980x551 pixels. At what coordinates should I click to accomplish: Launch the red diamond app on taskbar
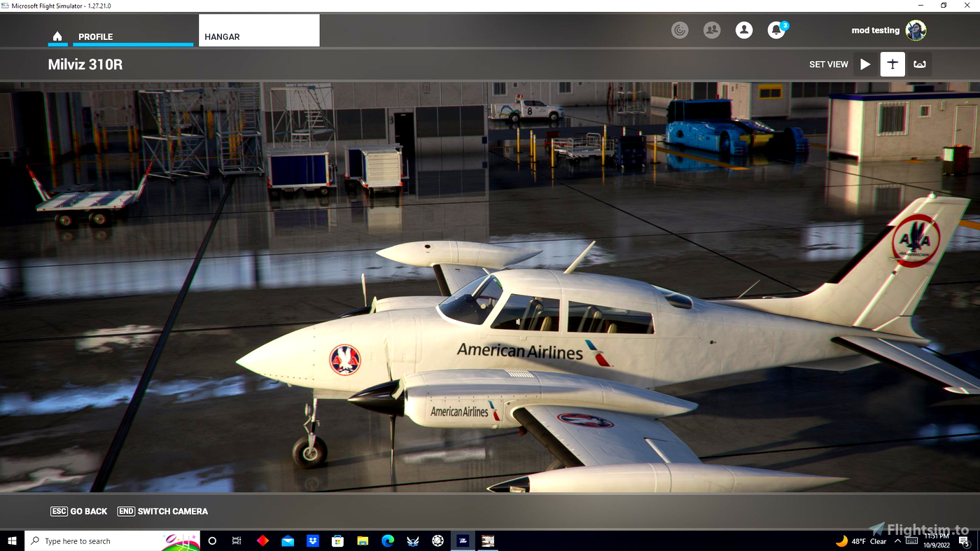(x=262, y=541)
